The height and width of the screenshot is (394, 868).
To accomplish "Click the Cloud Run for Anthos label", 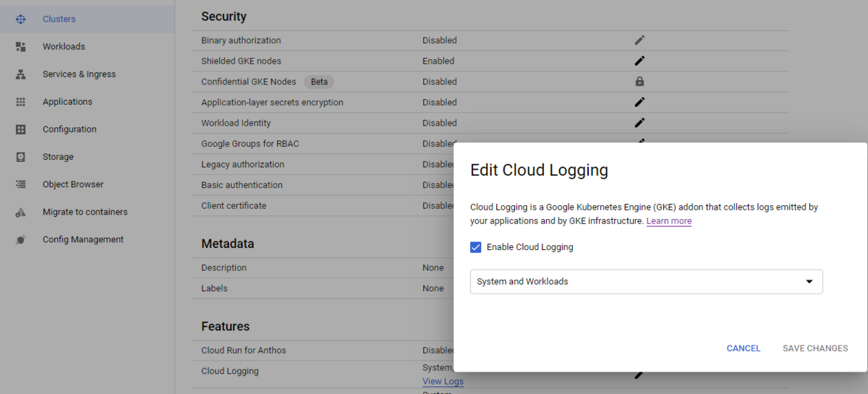I will point(244,351).
